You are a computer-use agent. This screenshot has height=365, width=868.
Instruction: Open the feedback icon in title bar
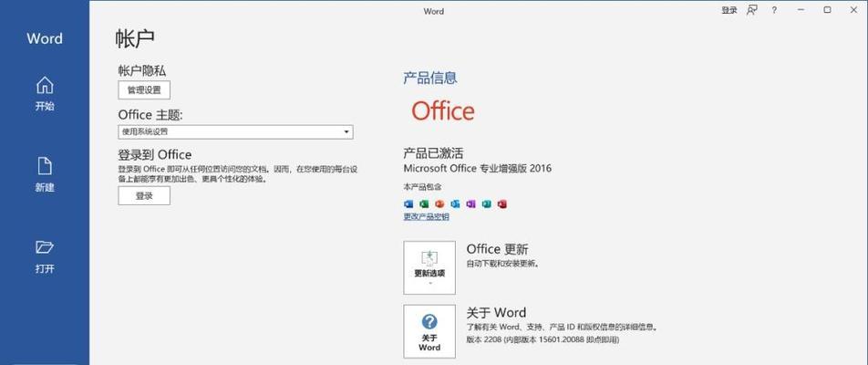point(751,10)
